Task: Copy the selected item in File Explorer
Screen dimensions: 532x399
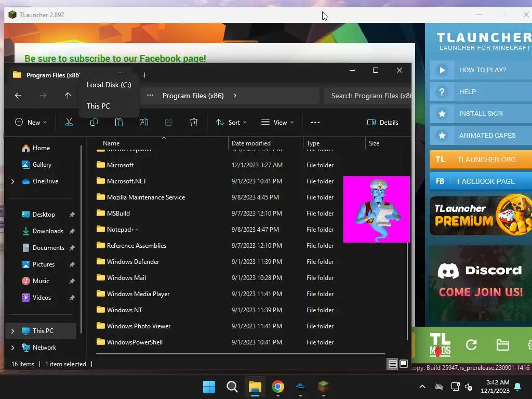Action: coord(94,122)
